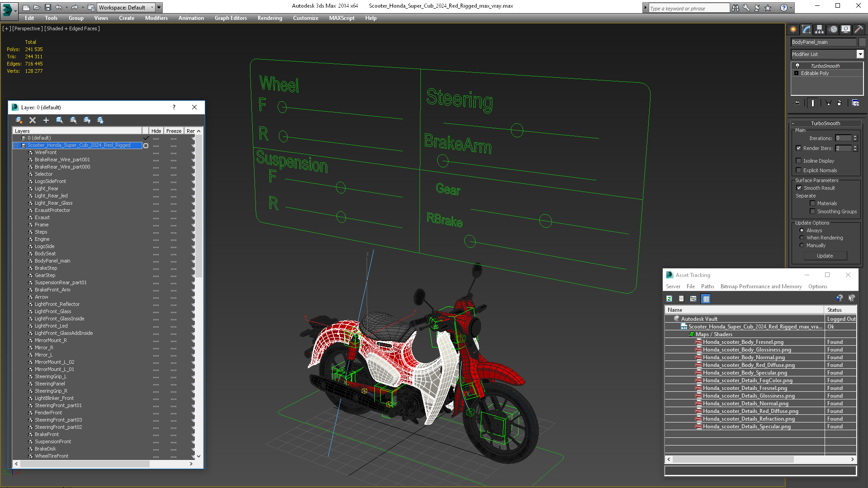Click the binoculars search icon

736,8
